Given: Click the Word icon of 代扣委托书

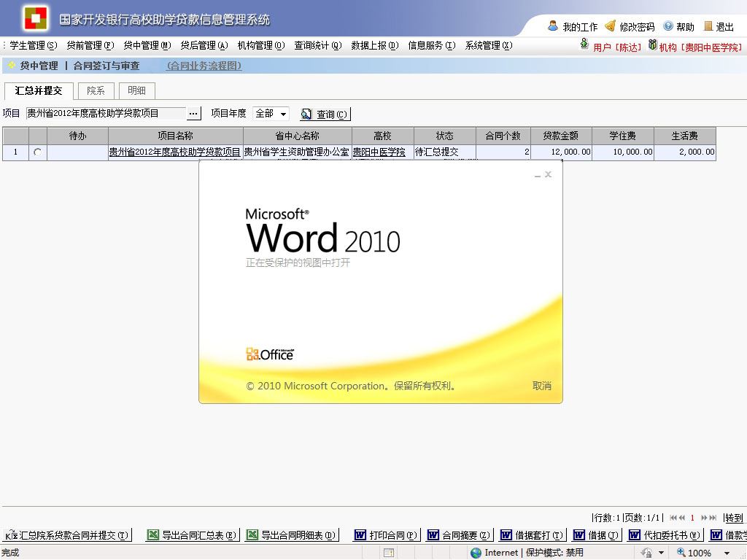Looking at the screenshot, I should (634, 535).
